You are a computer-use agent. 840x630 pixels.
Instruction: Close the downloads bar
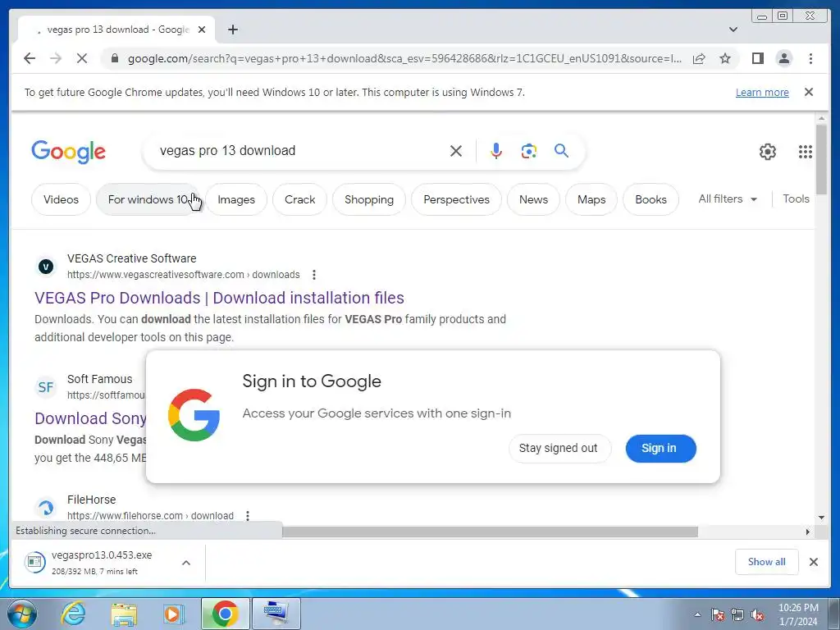(x=813, y=561)
